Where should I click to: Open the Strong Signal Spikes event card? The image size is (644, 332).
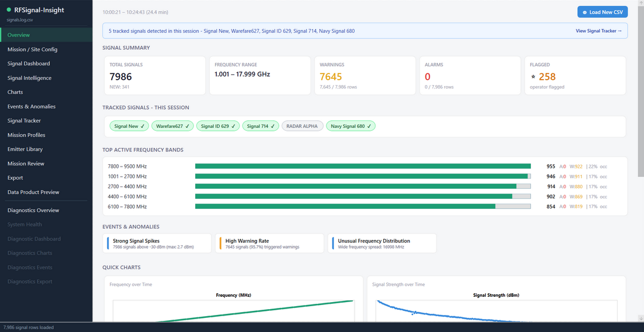pyautogui.click(x=158, y=243)
